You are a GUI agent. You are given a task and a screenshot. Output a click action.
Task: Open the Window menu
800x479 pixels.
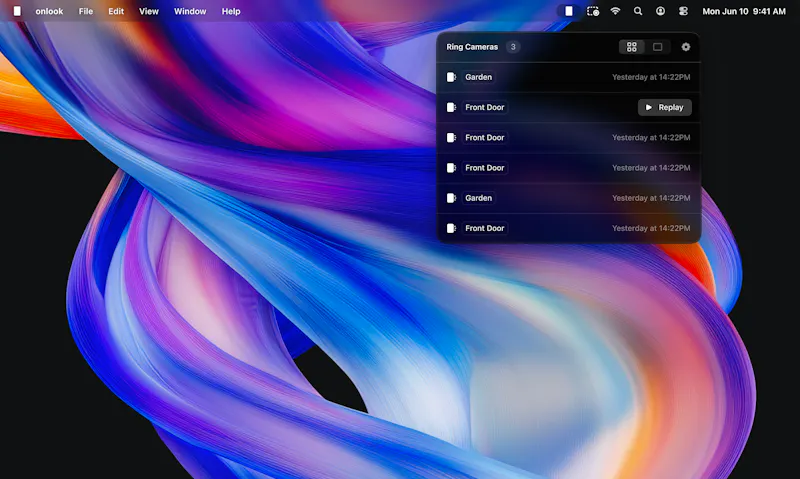pos(190,11)
